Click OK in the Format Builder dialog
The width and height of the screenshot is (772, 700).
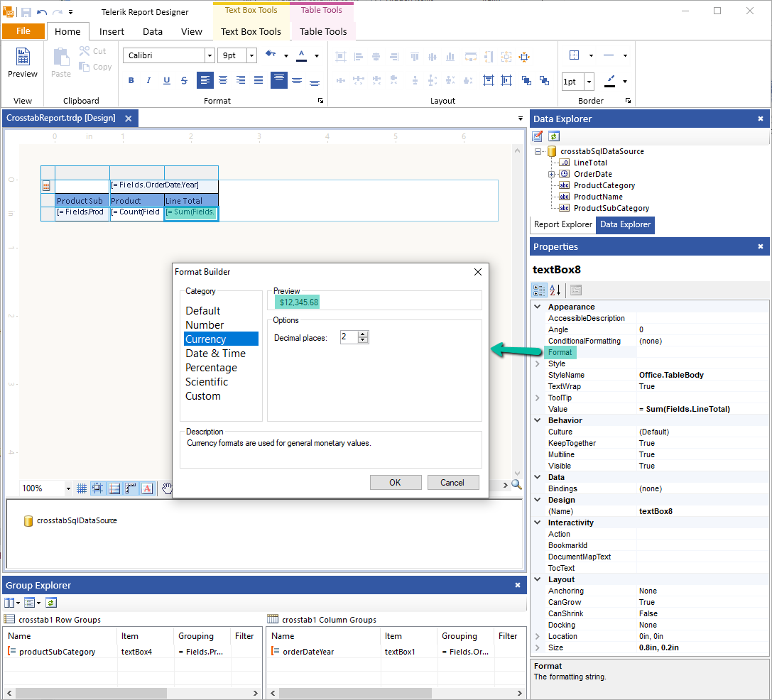396,482
